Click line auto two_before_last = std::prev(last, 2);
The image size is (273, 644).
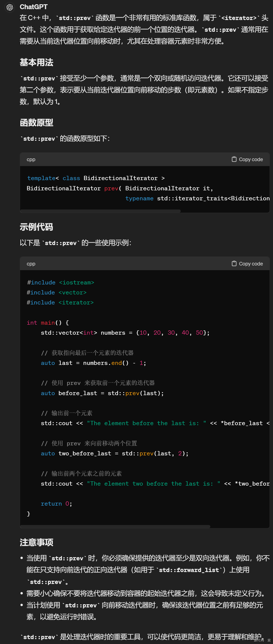[x=115, y=453]
